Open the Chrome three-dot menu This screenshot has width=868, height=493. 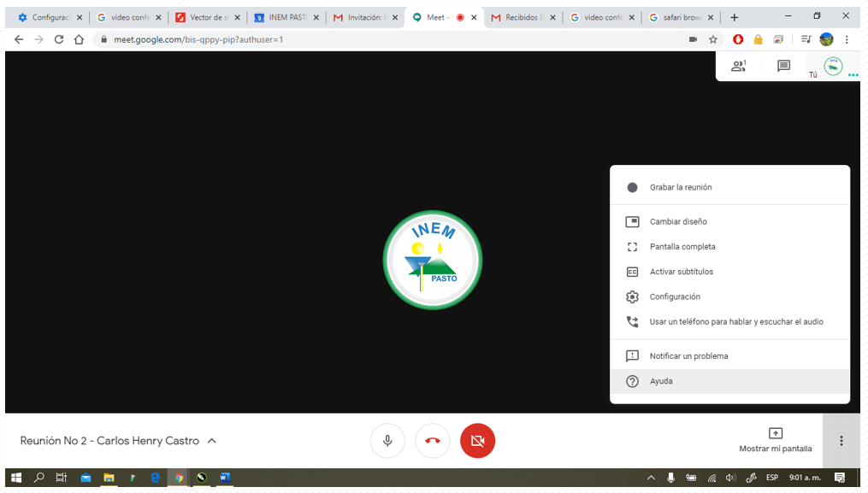847,39
